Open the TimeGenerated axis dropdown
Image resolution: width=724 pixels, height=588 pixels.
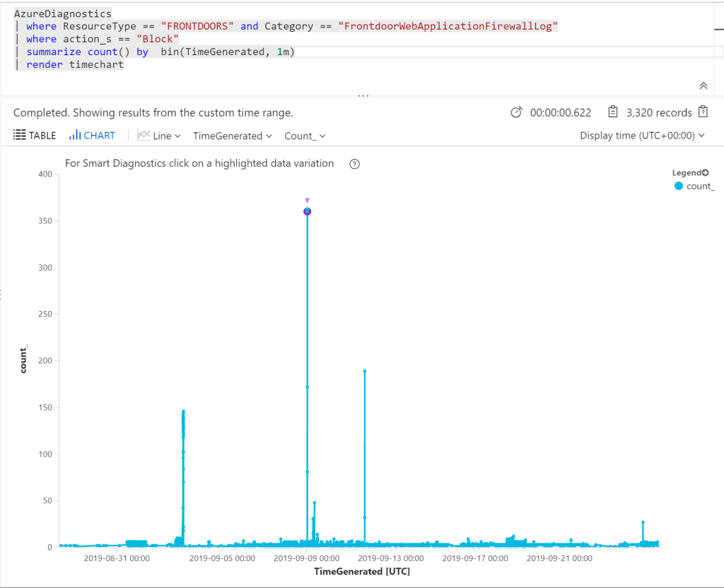[x=232, y=135]
